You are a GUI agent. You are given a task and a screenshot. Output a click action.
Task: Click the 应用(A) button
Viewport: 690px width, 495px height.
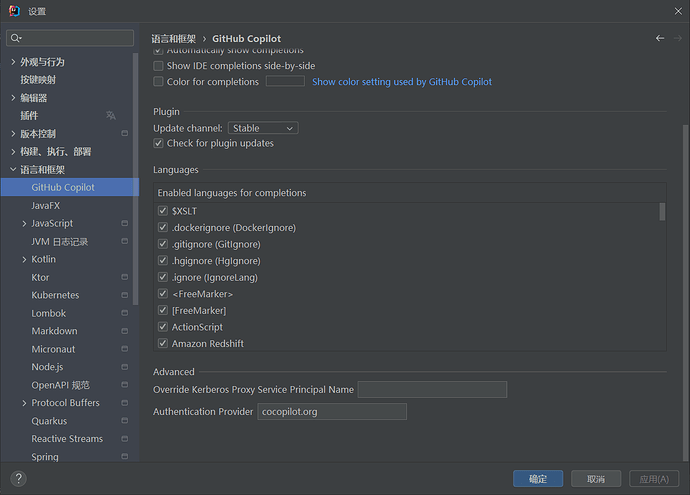coord(654,479)
